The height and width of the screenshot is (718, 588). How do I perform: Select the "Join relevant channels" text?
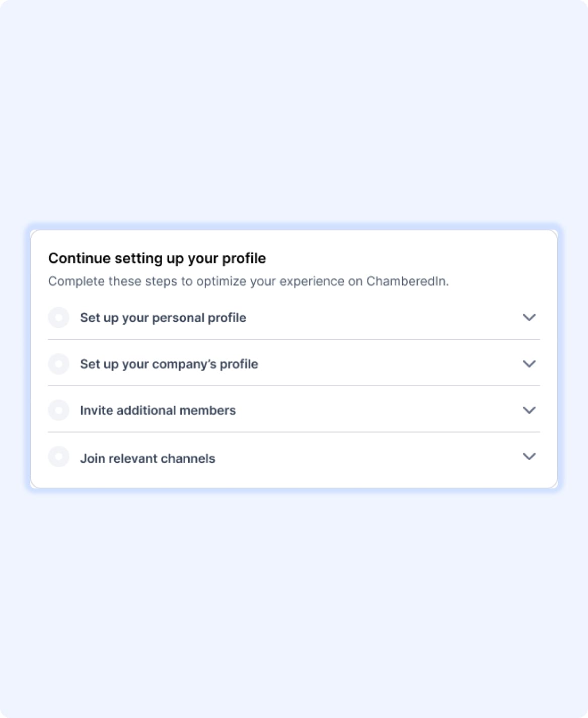click(148, 458)
